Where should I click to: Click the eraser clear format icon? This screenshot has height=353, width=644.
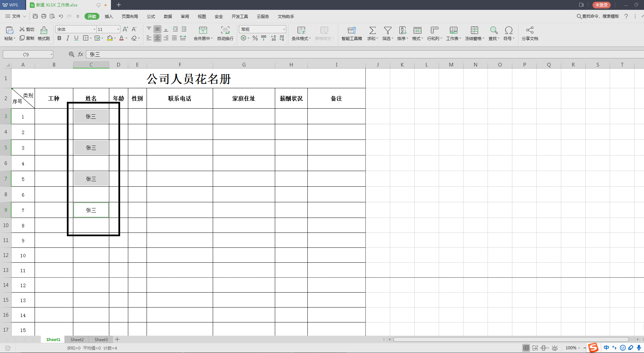pyautogui.click(x=134, y=38)
